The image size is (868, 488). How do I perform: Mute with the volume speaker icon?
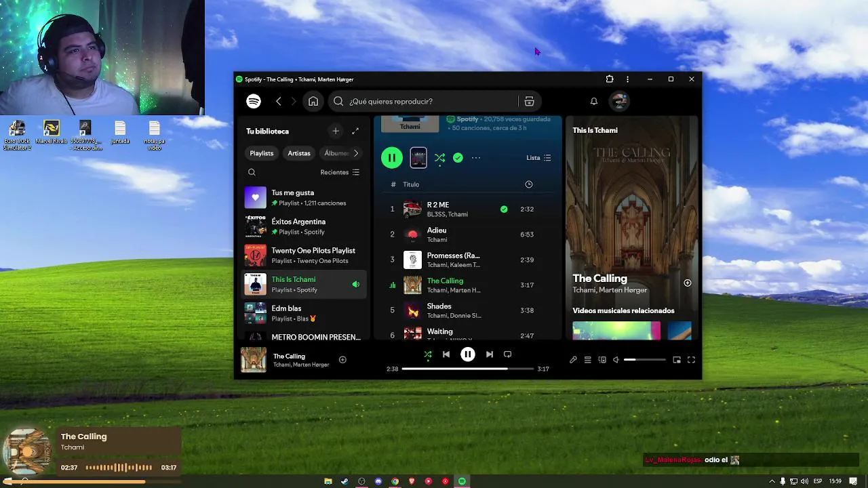[616, 360]
